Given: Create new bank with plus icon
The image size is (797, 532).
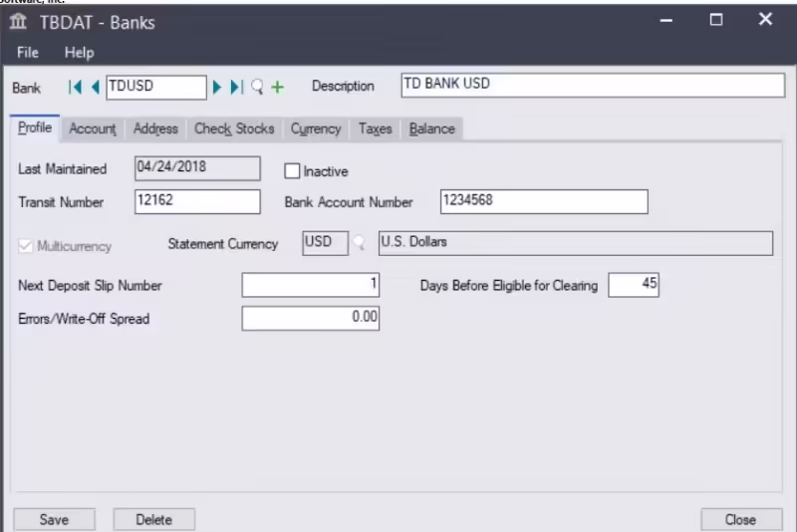Looking at the screenshot, I should (x=278, y=88).
